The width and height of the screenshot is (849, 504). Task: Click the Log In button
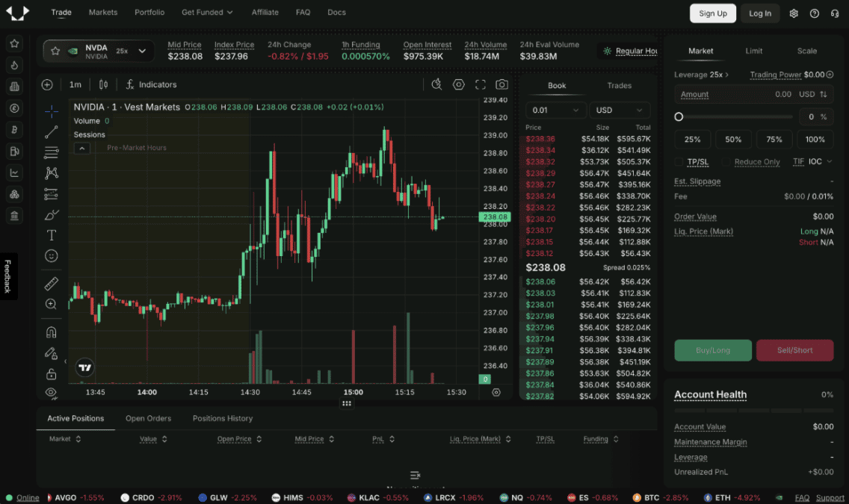click(x=759, y=13)
